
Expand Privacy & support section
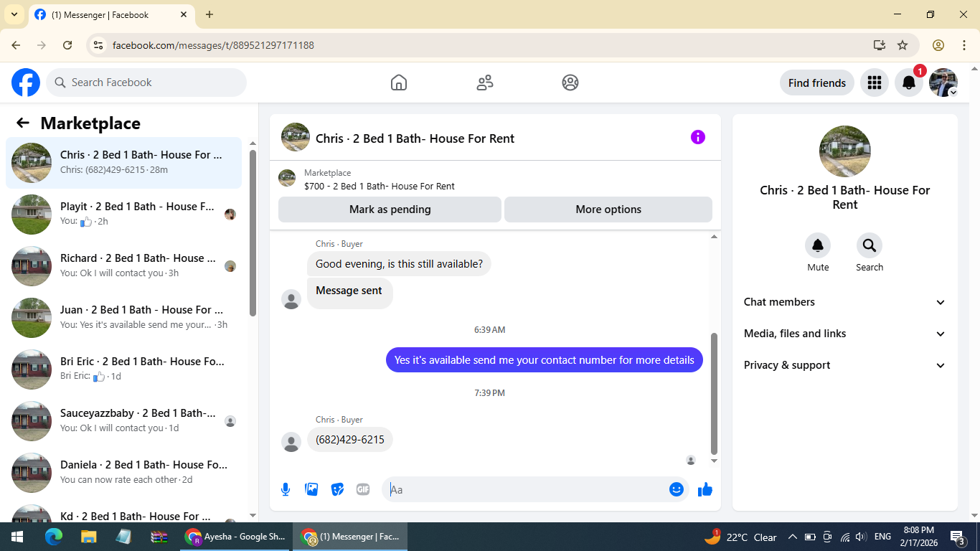[845, 365]
